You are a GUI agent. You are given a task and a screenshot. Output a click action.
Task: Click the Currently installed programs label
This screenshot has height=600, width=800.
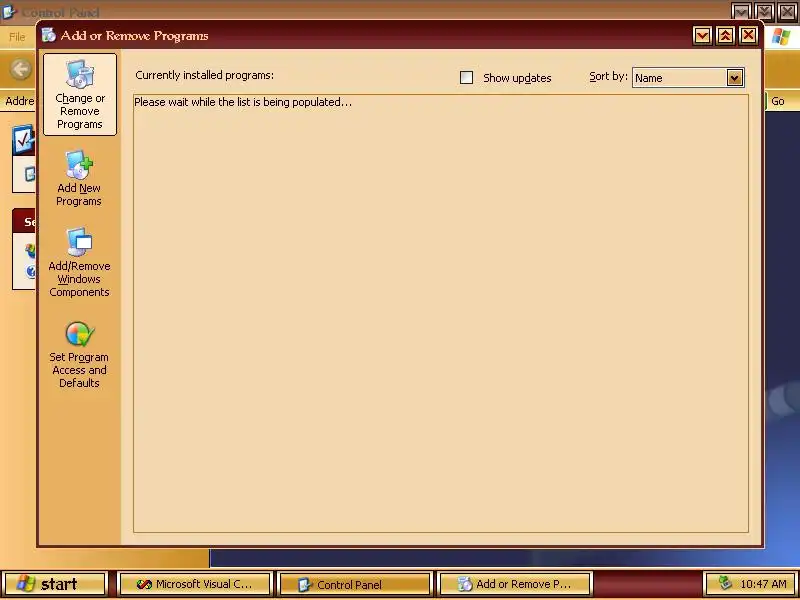[205, 76]
